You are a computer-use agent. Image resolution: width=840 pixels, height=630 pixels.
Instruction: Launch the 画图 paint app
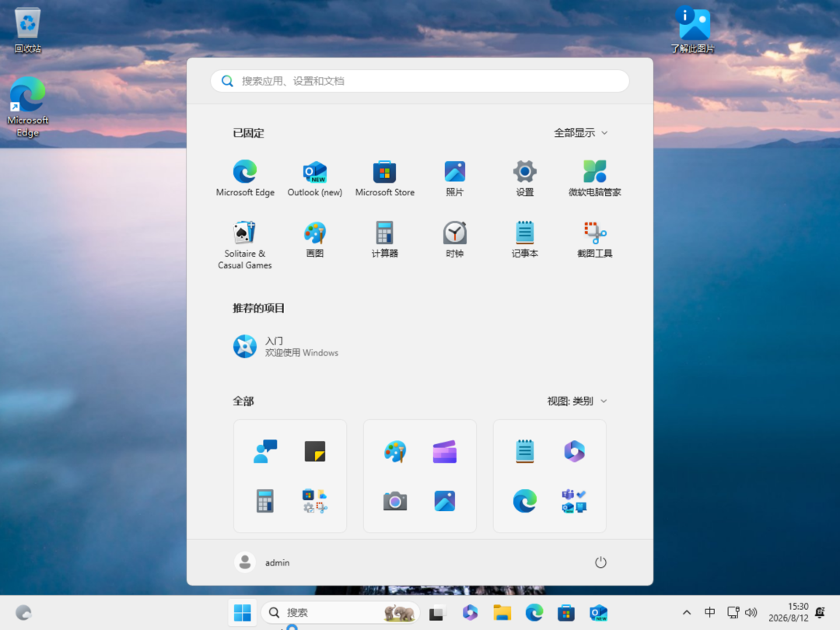click(x=314, y=240)
